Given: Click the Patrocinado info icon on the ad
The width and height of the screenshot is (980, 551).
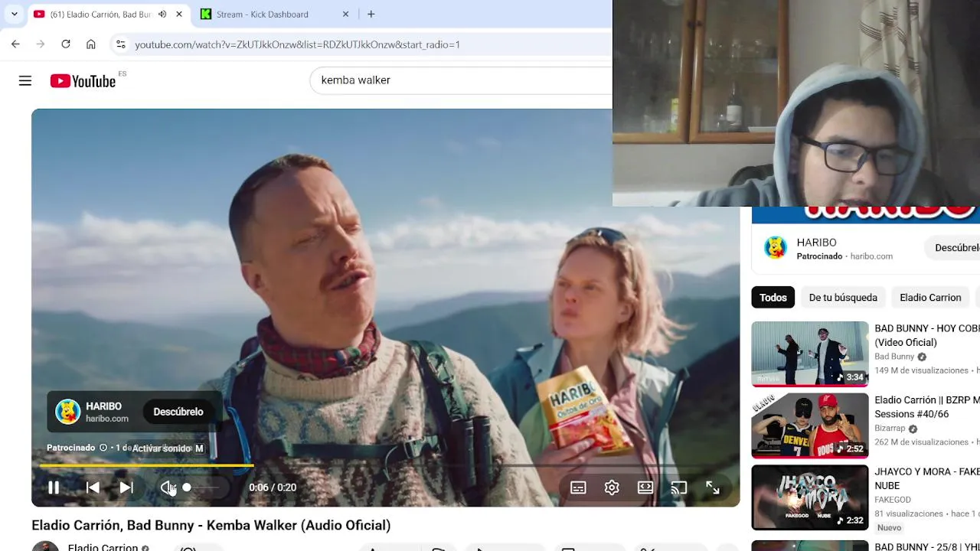Looking at the screenshot, I should [x=103, y=448].
